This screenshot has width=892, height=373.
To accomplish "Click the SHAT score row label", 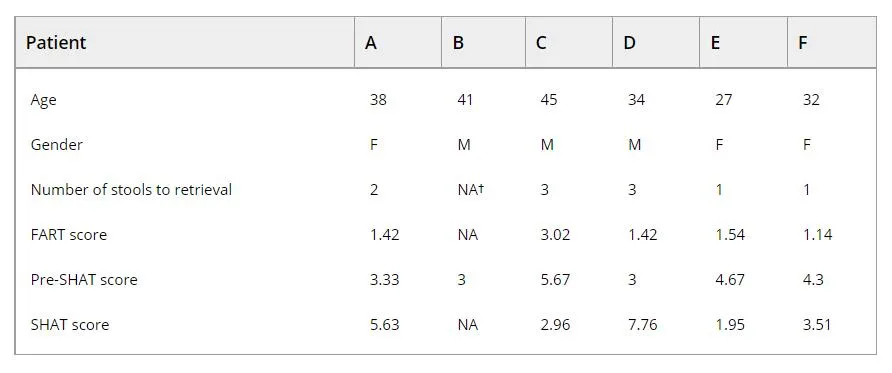I will (70, 324).
